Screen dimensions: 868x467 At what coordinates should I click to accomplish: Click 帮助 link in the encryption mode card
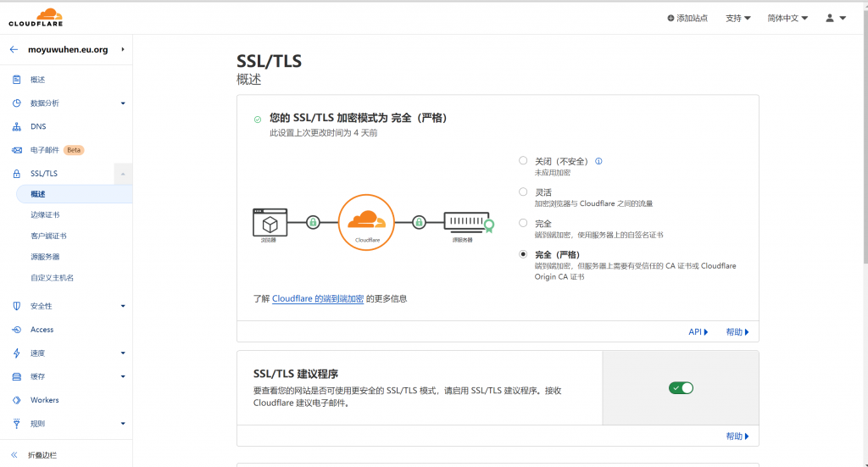pyautogui.click(x=737, y=332)
